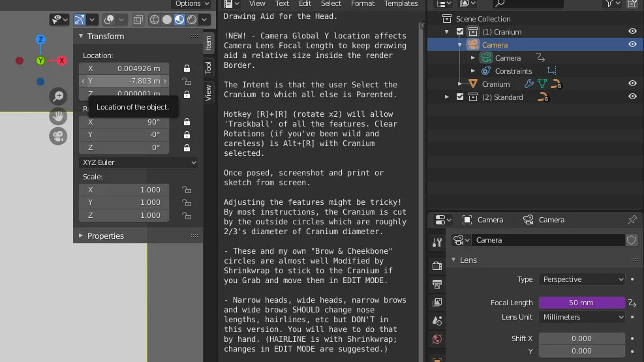644x362 pixels.
Task: Switch to the View sidebar tab
Action: [209, 93]
